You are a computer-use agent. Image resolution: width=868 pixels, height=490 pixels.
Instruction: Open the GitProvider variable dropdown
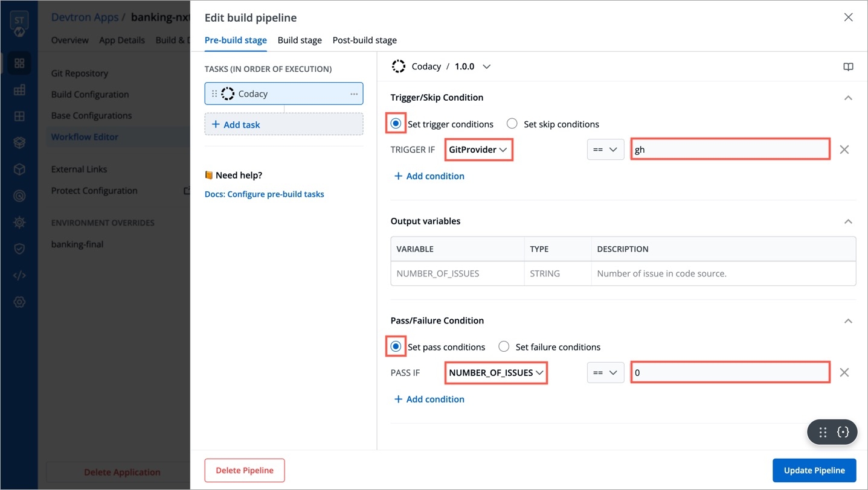click(x=478, y=150)
